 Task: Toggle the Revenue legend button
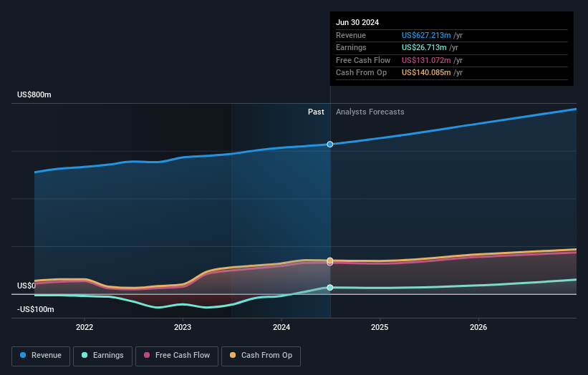[x=41, y=356]
